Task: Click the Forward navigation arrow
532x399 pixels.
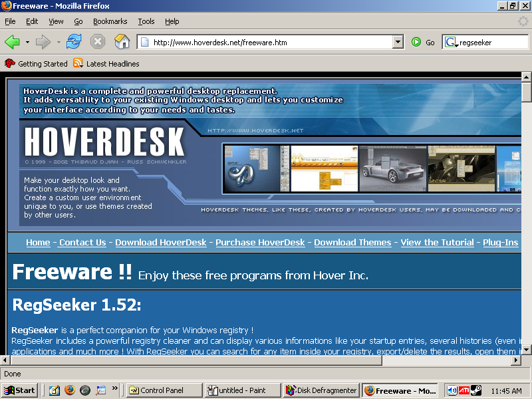Action: click(x=43, y=42)
